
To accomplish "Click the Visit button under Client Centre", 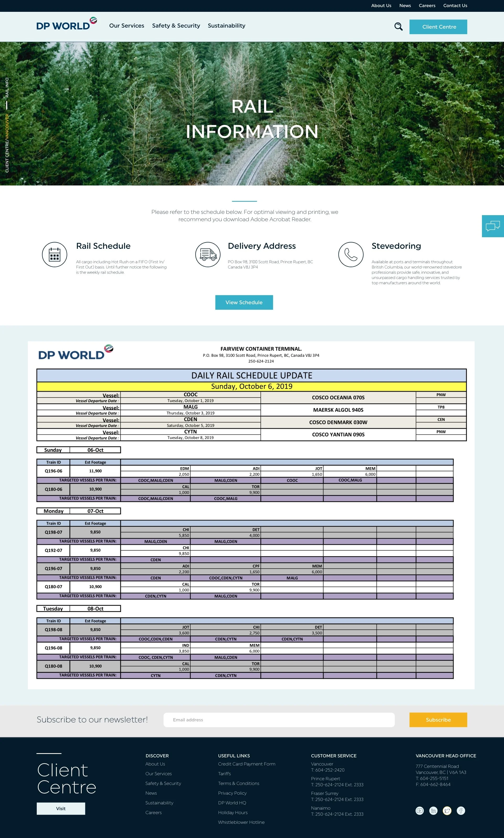I will (61, 808).
